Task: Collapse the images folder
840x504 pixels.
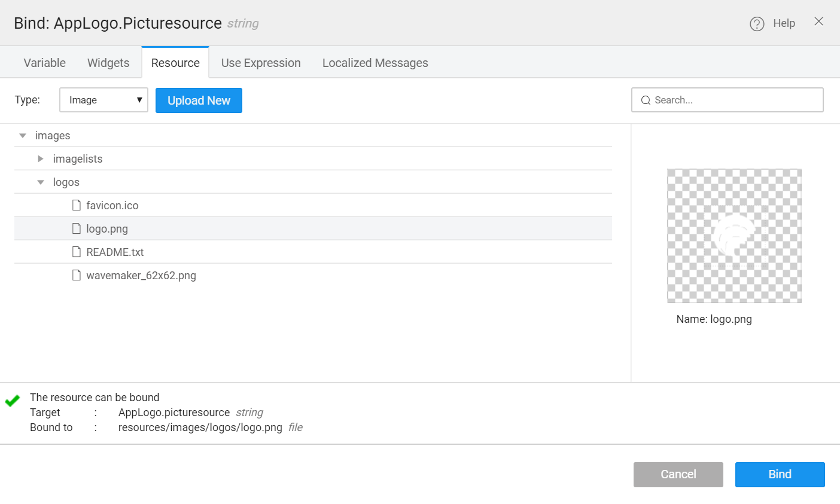Action: click(22, 135)
